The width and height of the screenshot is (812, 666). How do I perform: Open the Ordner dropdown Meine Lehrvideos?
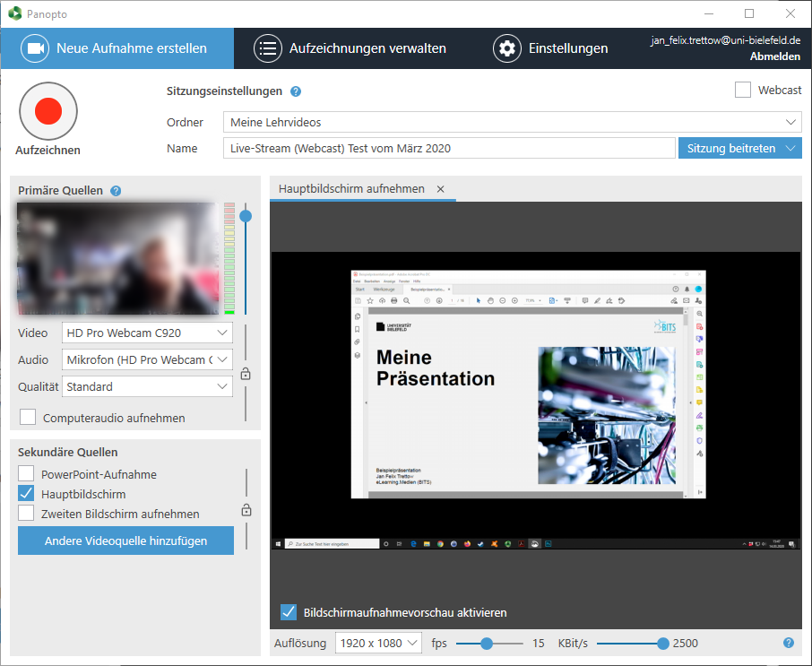point(512,122)
